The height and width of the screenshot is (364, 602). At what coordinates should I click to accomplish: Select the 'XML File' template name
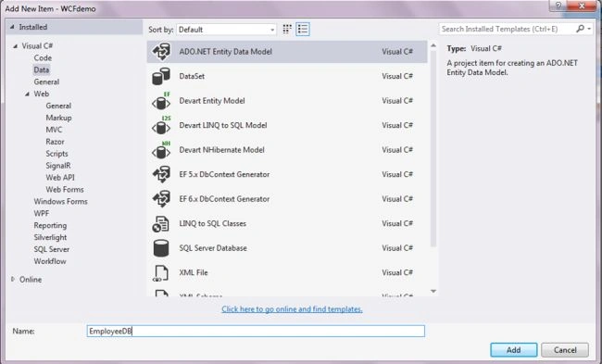coord(194,272)
